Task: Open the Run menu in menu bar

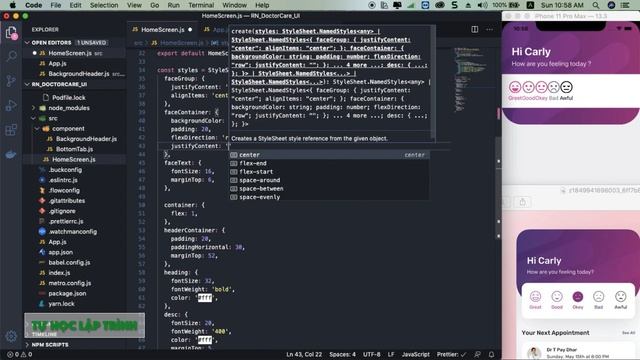Action: pos(173,5)
